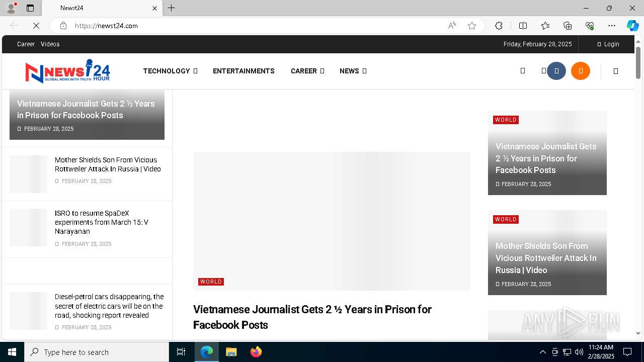Select the Newst24 browser tab
Viewport: 644px width, 362px height.
click(101, 8)
